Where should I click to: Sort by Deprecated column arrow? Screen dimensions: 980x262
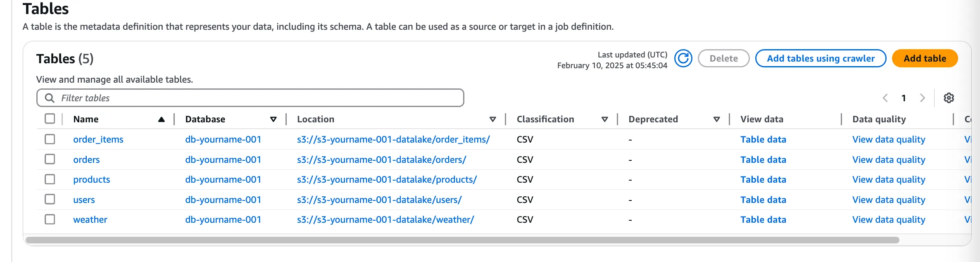tap(716, 119)
